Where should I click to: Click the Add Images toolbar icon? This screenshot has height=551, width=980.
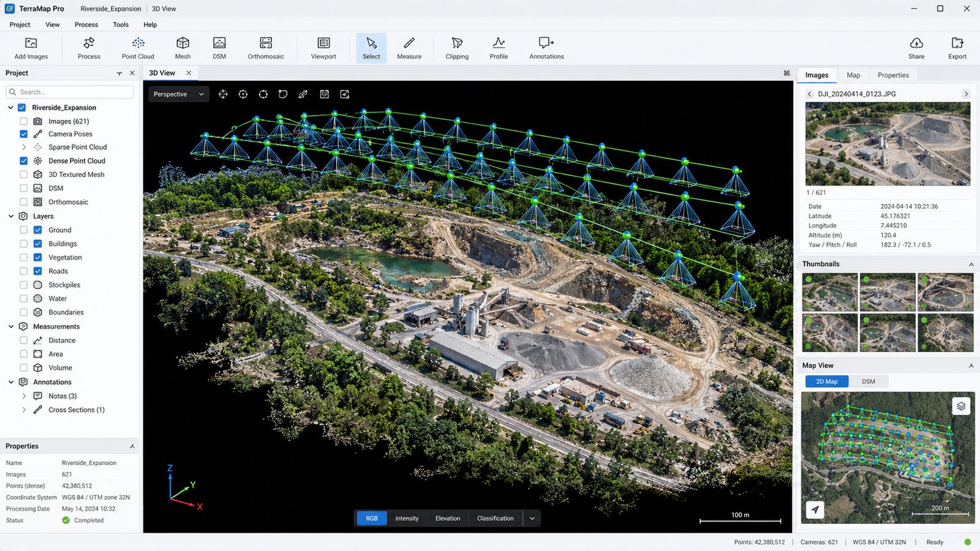coord(31,43)
